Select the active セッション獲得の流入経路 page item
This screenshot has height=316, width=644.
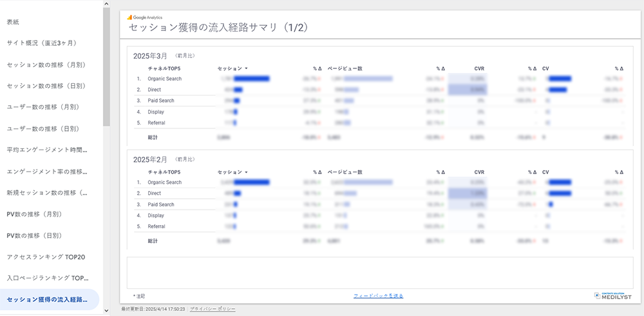[x=48, y=299]
